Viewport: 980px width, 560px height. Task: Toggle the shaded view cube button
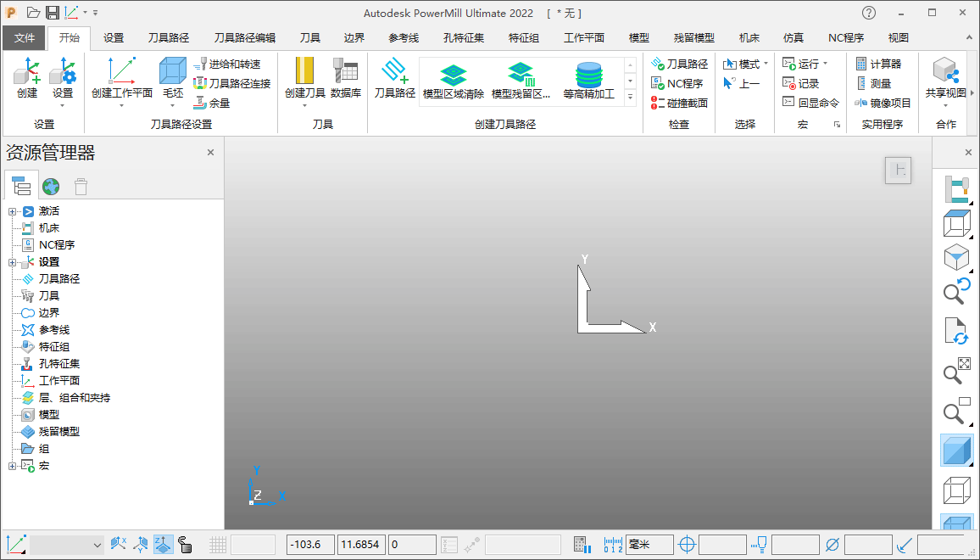click(956, 451)
